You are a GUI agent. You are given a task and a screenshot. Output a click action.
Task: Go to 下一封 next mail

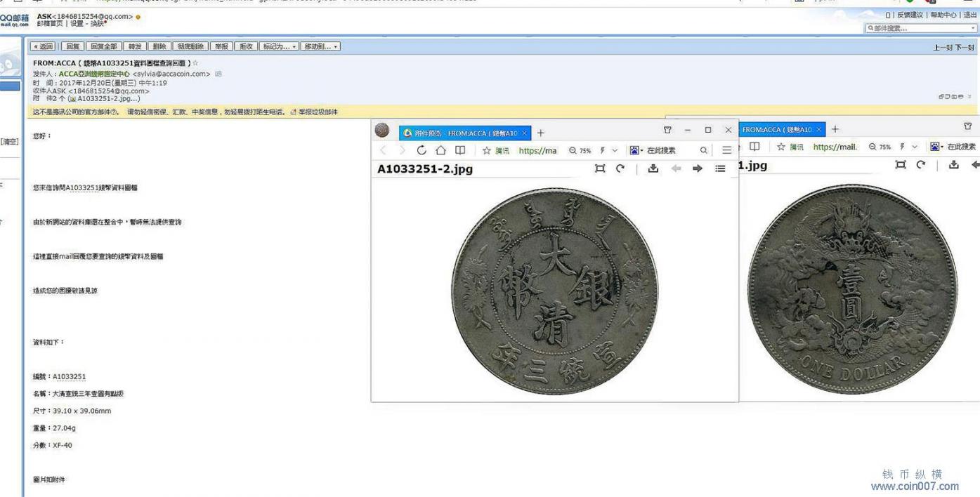(965, 48)
